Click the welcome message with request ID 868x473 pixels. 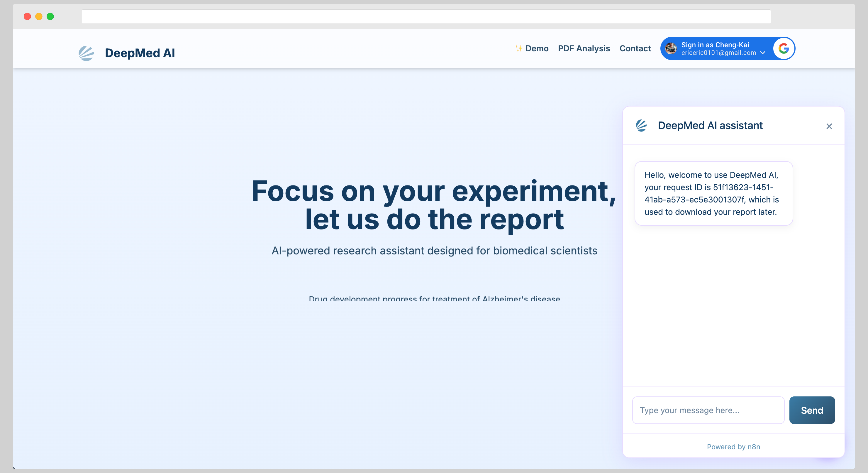click(x=713, y=193)
